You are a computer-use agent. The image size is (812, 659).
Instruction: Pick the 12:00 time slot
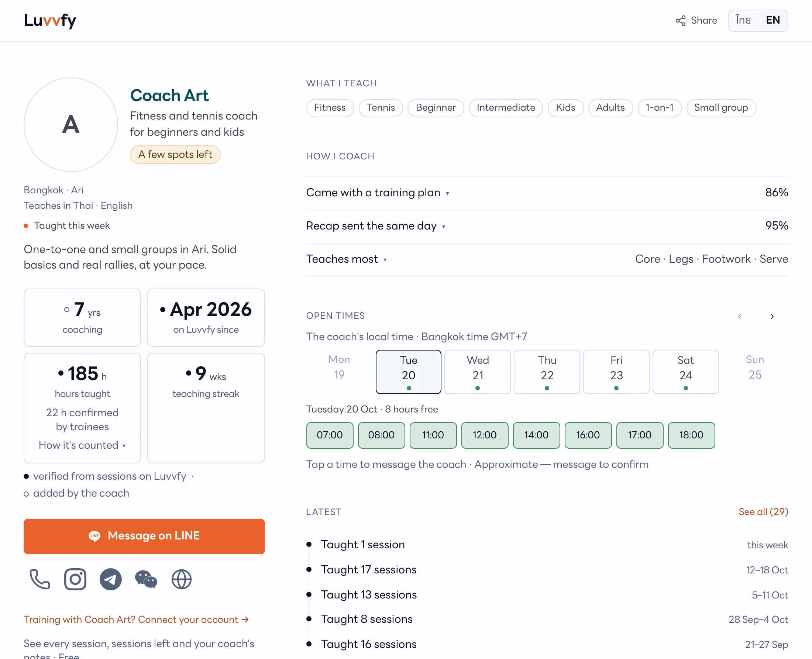[x=484, y=435]
